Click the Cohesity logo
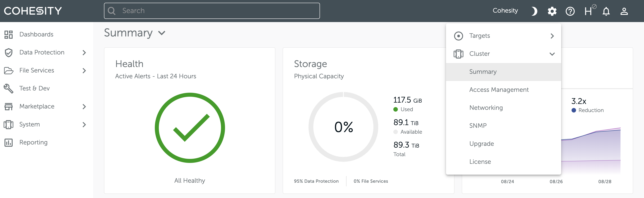The width and height of the screenshot is (644, 198). point(33,11)
